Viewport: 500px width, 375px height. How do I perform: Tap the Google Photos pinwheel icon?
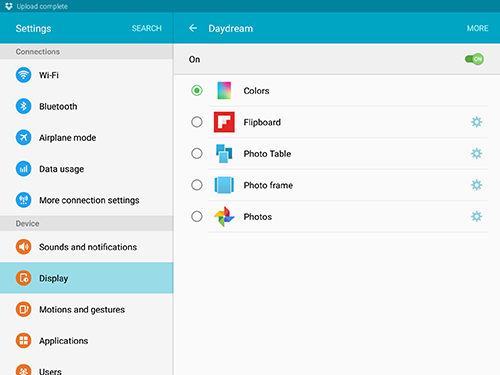tap(224, 216)
